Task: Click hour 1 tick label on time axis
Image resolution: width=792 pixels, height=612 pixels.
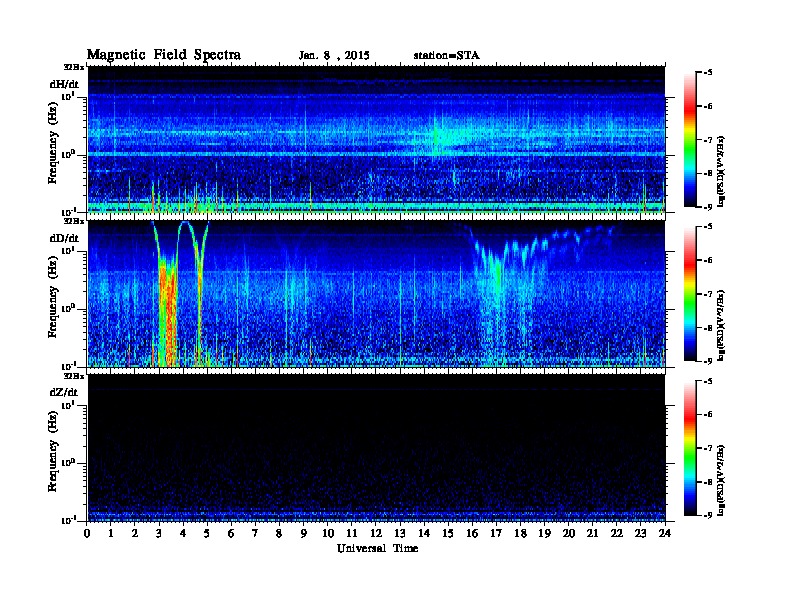Action: 111,533
